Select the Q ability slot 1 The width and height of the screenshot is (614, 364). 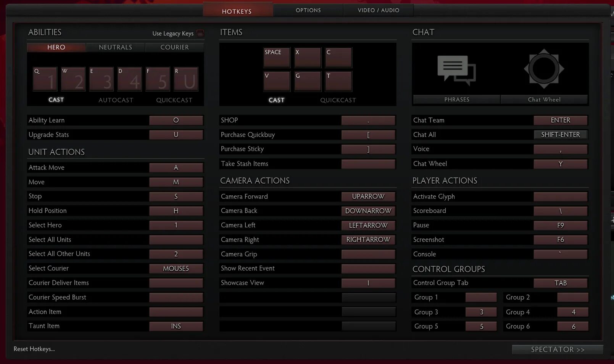(45, 79)
